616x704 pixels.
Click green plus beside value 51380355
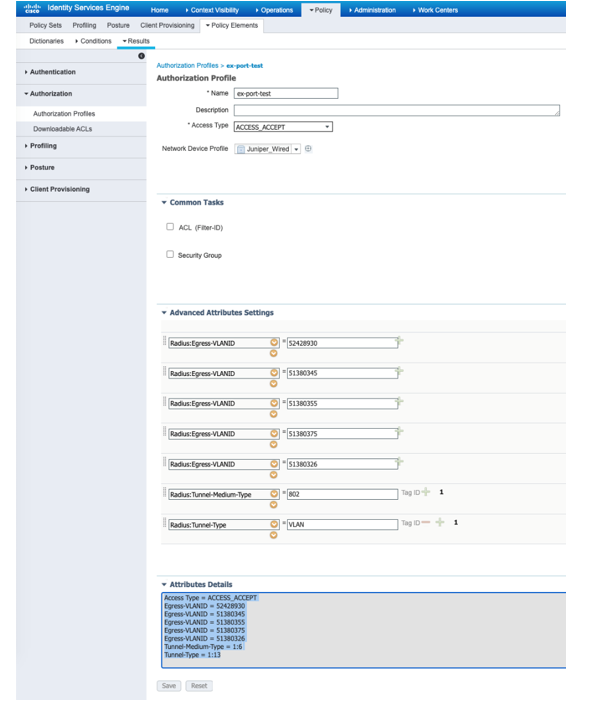[x=399, y=402]
